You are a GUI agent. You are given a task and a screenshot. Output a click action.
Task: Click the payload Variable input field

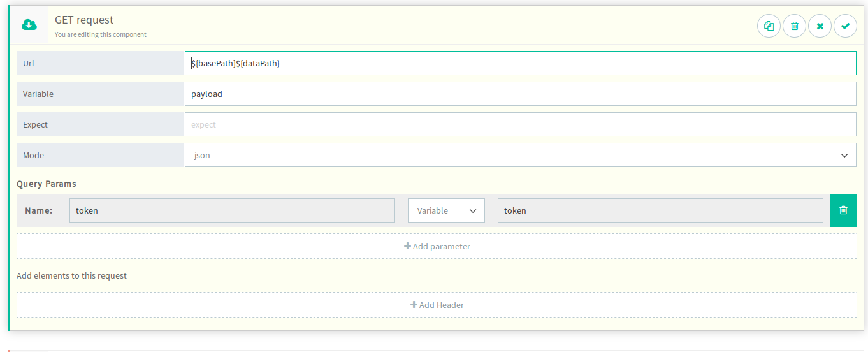click(x=520, y=94)
